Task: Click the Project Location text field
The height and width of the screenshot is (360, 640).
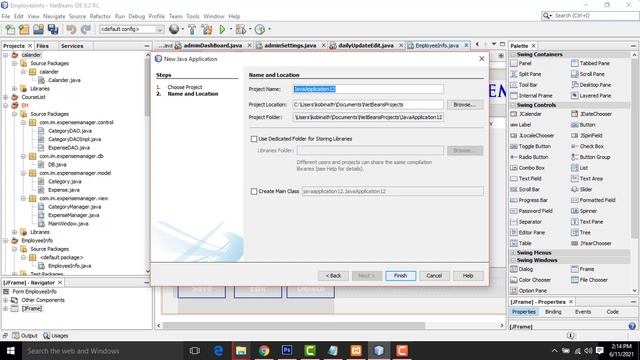Action: [368, 105]
